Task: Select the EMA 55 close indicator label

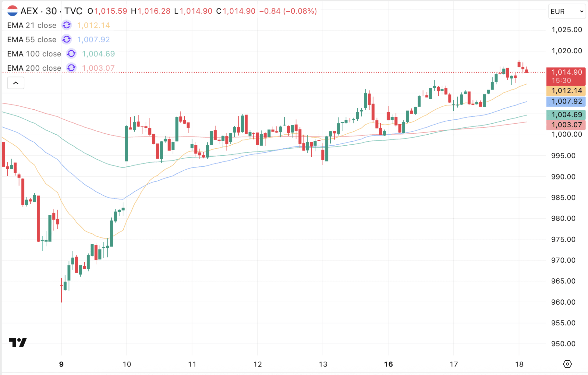Action: pyautogui.click(x=32, y=40)
